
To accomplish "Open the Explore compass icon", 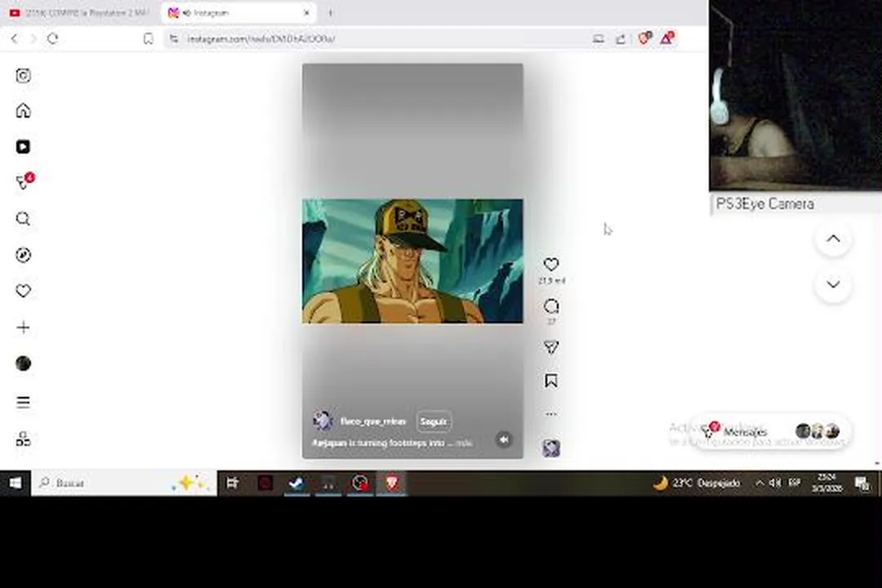I will (x=23, y=255).
